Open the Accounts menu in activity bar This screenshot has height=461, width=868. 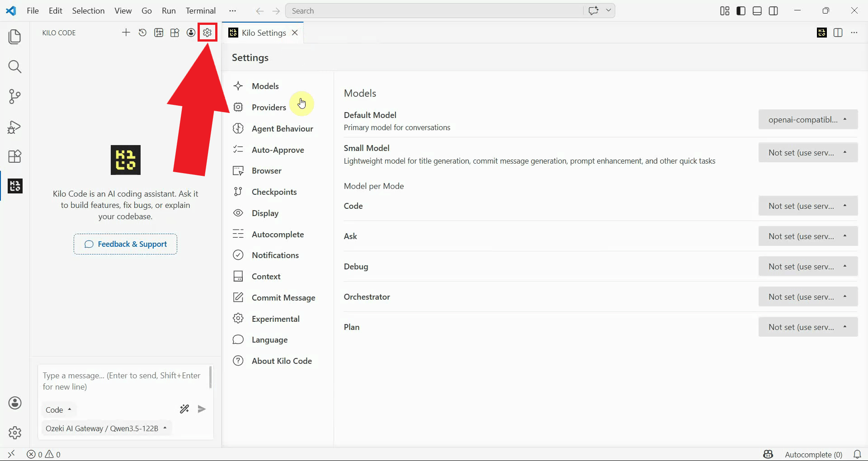[15, 403]
